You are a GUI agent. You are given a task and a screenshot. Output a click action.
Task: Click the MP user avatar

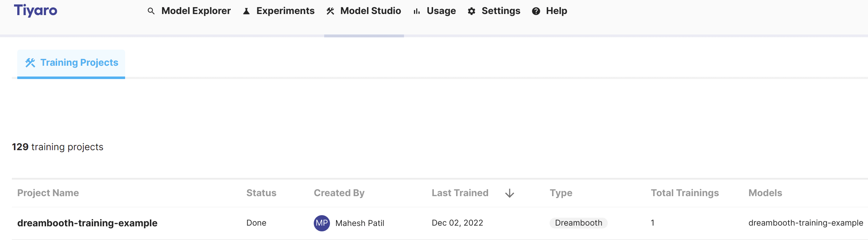[322, 223]
